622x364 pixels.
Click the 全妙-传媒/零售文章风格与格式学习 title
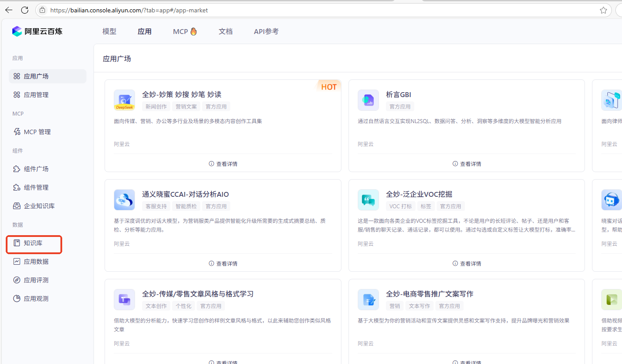[198, 294]
